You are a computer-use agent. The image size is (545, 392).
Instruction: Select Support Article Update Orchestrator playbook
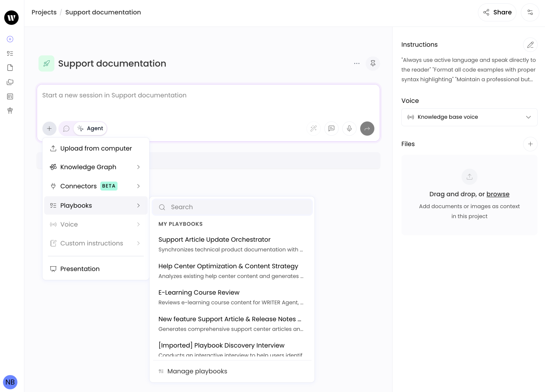point(214,240)
